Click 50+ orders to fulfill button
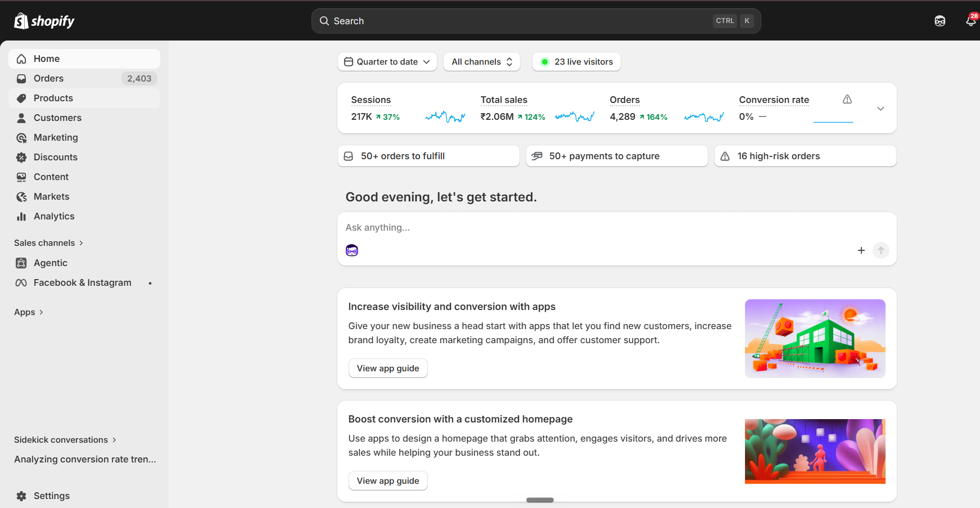The height and width of the screenshot is (508, 980). tap(428, 156)
